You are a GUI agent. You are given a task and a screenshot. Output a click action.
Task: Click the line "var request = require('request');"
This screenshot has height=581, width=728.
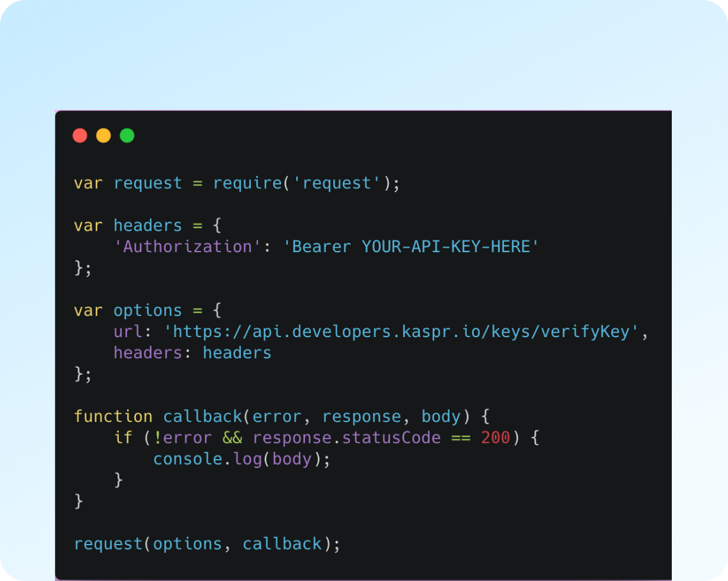(236, 183)
